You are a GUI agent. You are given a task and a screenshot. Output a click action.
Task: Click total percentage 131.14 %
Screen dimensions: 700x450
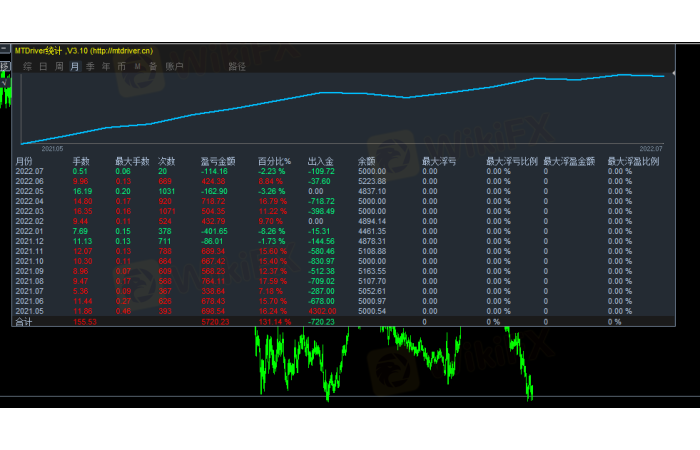coord(275,322)
